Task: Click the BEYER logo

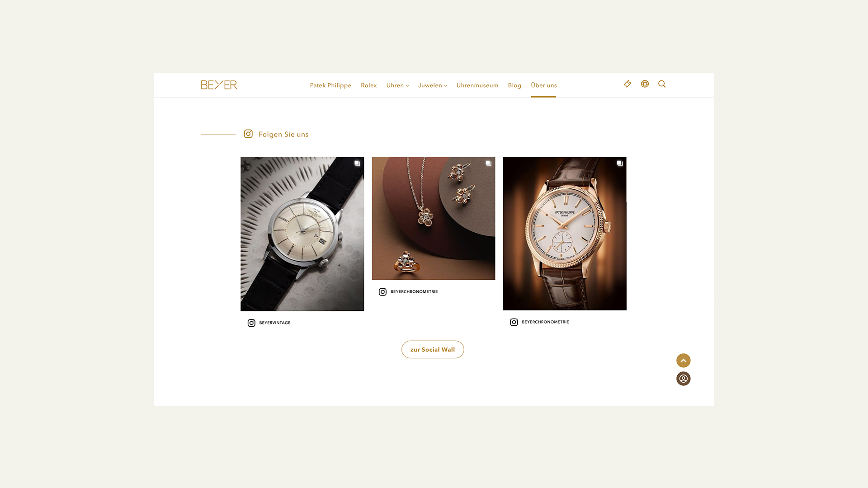Action: (219, 85)
